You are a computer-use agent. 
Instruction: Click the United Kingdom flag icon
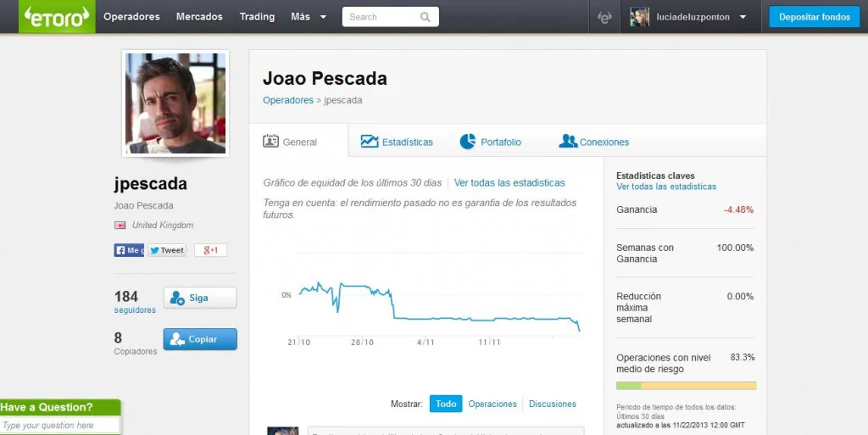[120, 226]
